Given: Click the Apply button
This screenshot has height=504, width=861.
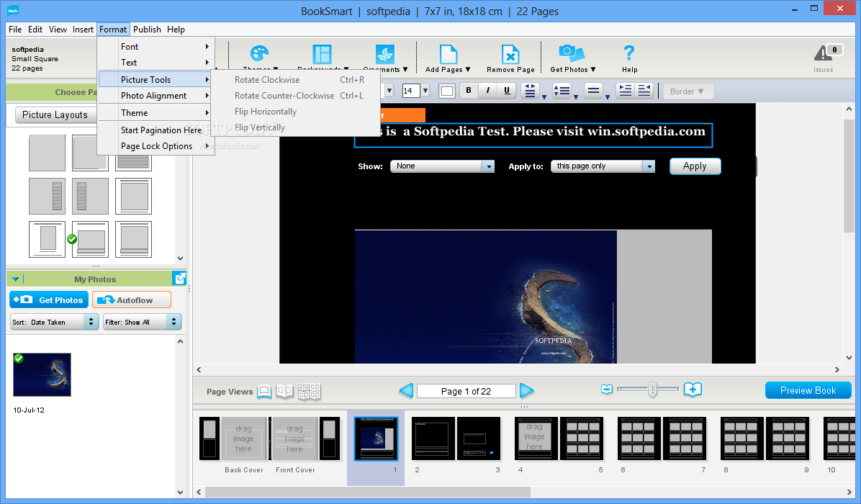Looking at the screenshot, I should (695, 166).
